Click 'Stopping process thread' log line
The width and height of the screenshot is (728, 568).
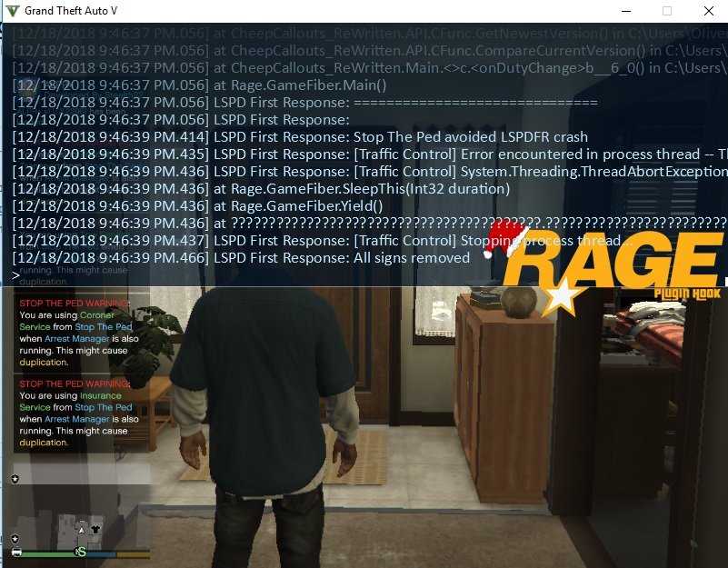(x=323, y=241)
